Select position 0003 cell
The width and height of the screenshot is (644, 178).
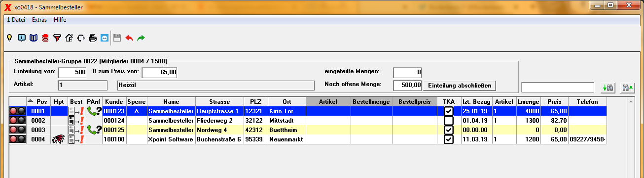[38, 130]
